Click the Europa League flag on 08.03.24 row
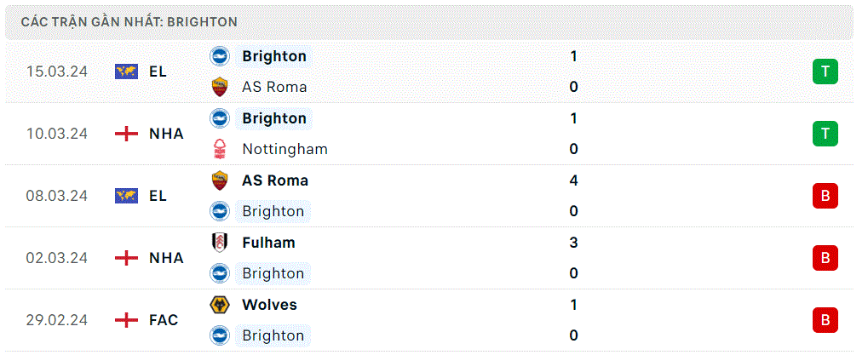 coord(126,196)
